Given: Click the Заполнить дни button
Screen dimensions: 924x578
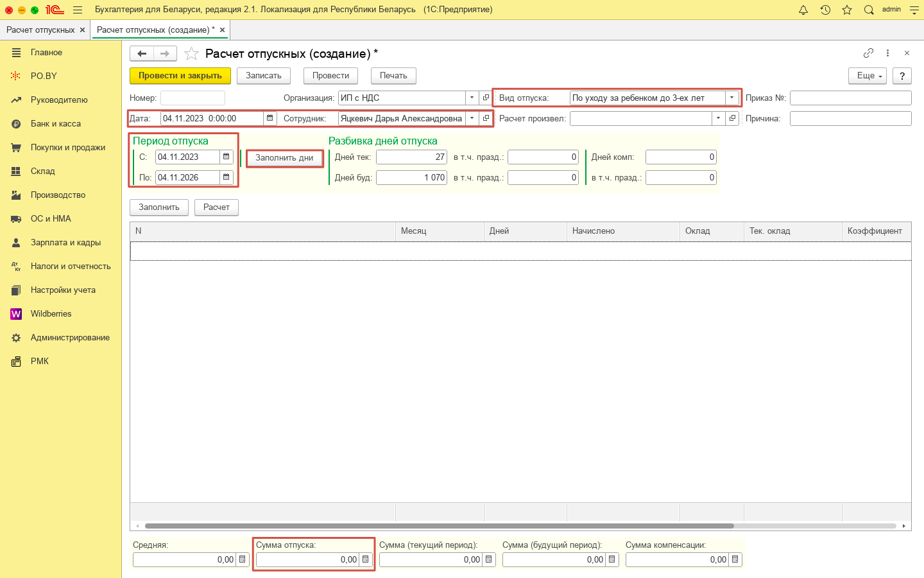Looking at the screenshot, I should [x=284, y=158].
